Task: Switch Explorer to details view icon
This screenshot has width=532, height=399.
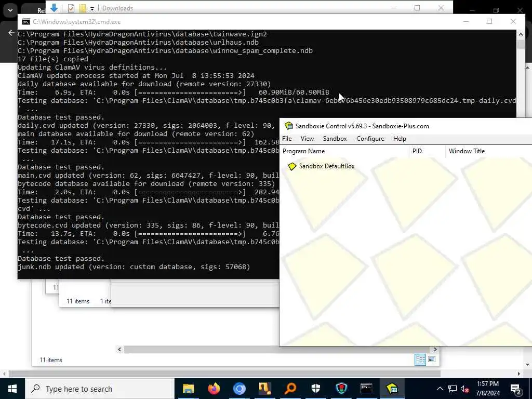Action: click(x=420, y=360)
